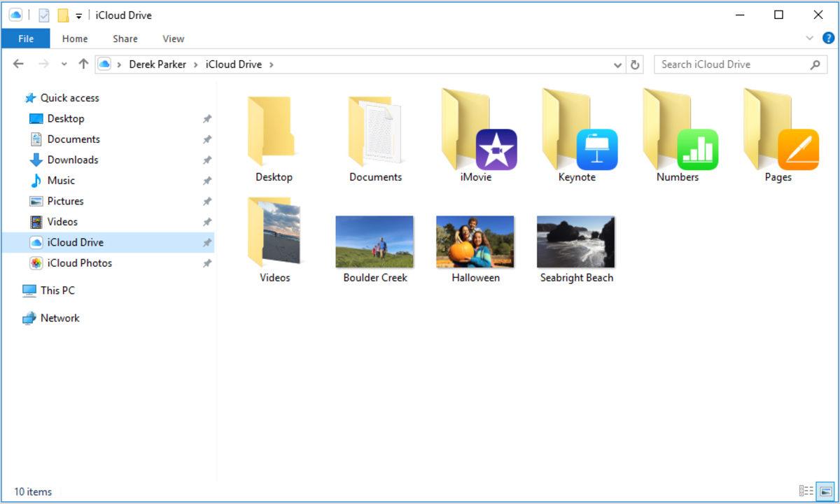
Task: Open the Seabright Beach image
Action: 575,241
